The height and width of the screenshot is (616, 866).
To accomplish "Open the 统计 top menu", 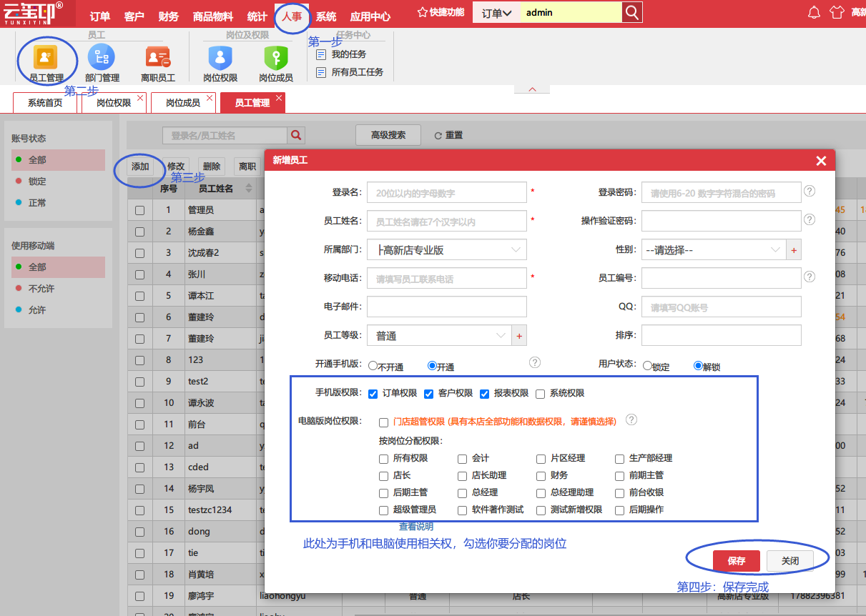I will pyautogui.click(x=257, y=17).
